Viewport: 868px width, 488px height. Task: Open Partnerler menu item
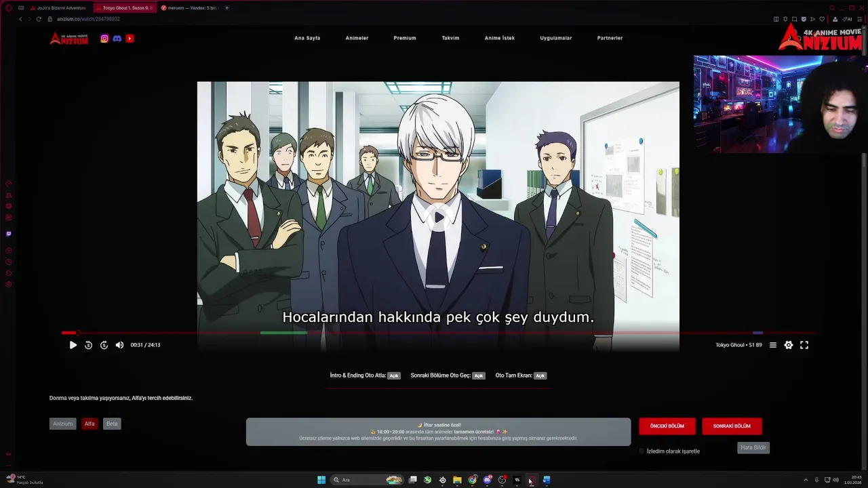click(x=610, y=38)
